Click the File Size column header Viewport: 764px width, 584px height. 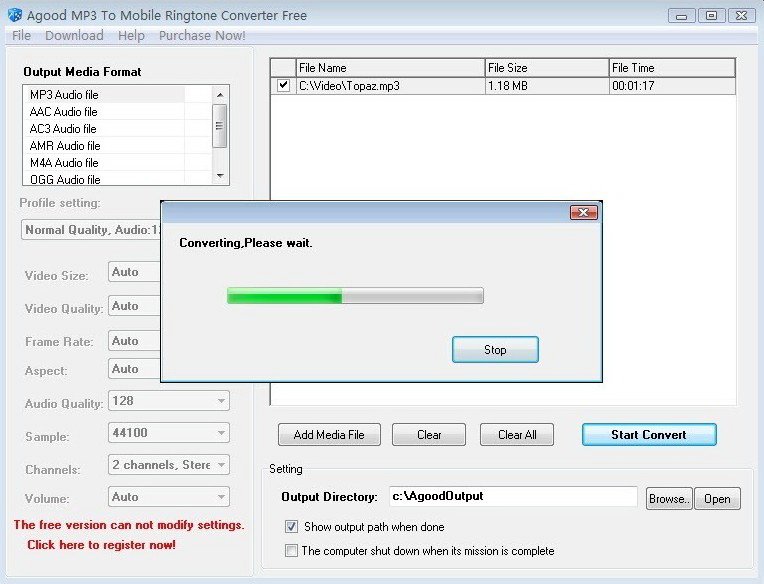[x=547, y=68]
